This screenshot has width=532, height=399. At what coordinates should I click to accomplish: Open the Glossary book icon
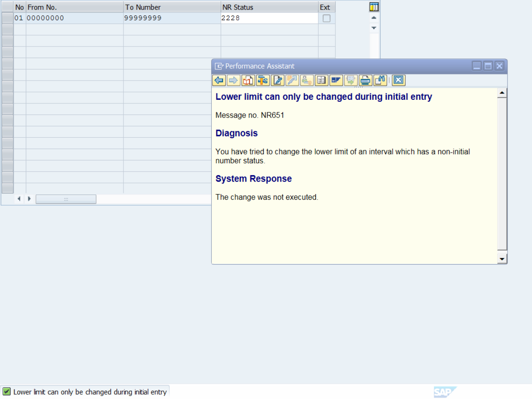click(321, 80)
